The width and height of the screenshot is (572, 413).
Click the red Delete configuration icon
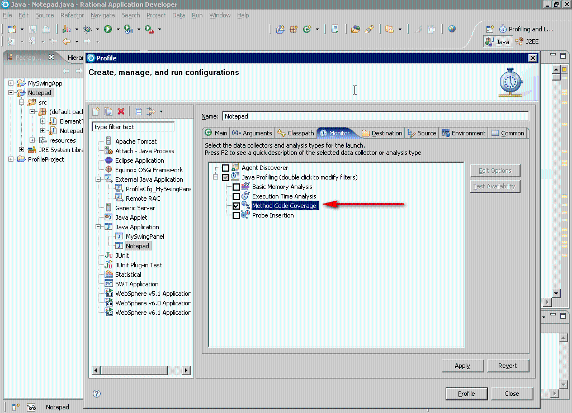coord(121,112)
